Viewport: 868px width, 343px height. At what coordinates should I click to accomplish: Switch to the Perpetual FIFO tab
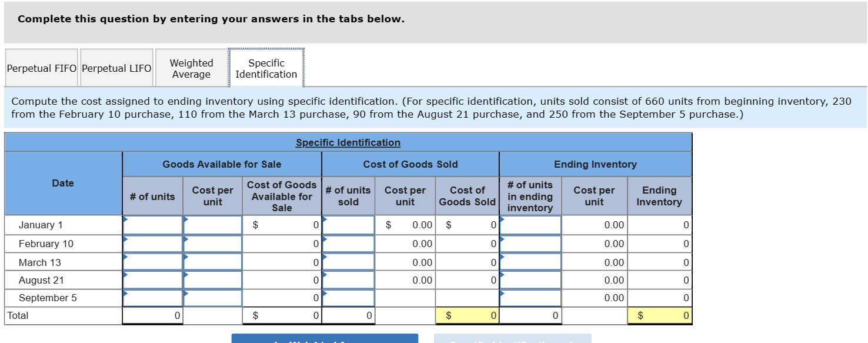point(41,68)
